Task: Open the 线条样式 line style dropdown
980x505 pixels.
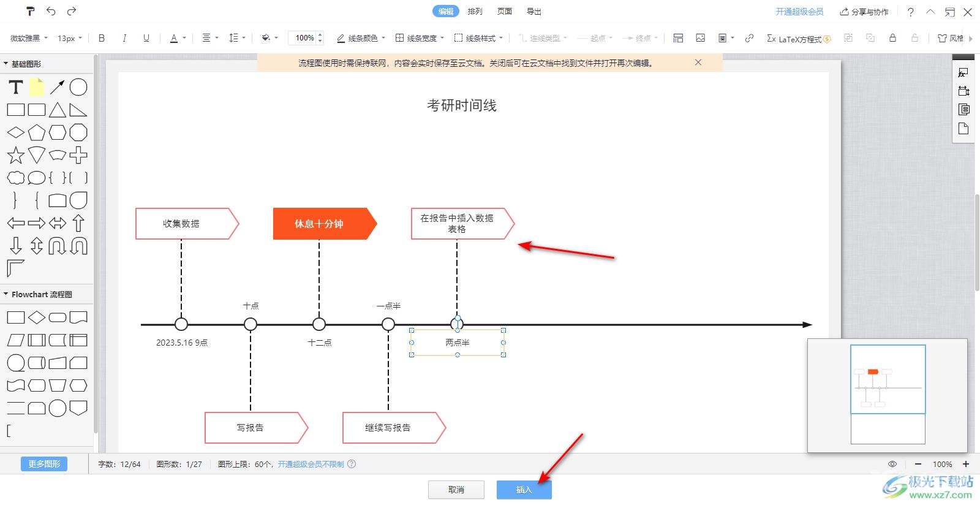Action: pos(478,38)
